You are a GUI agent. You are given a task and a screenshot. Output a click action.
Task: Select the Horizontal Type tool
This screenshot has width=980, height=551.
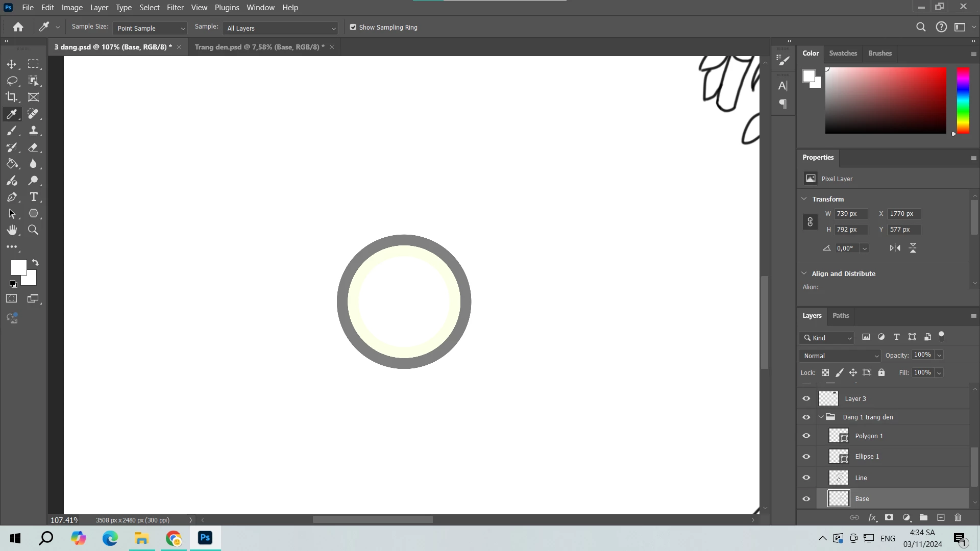(x=34, y=197)
